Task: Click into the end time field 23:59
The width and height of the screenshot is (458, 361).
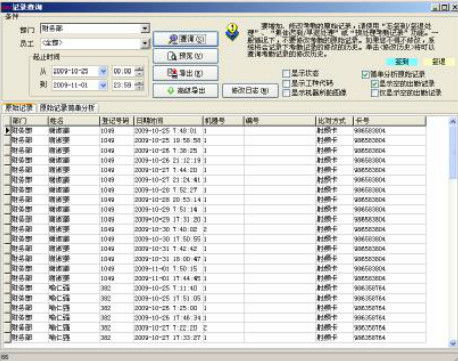Action: pos(123,85)
